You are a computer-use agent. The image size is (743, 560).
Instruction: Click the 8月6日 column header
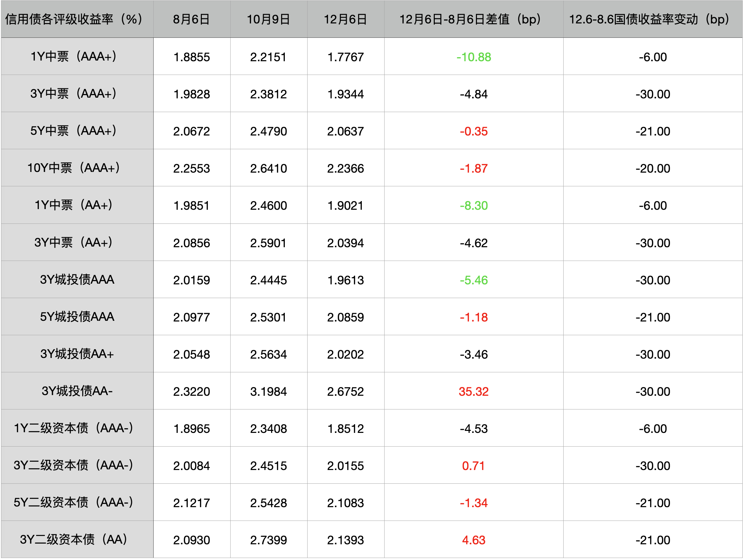192,19
